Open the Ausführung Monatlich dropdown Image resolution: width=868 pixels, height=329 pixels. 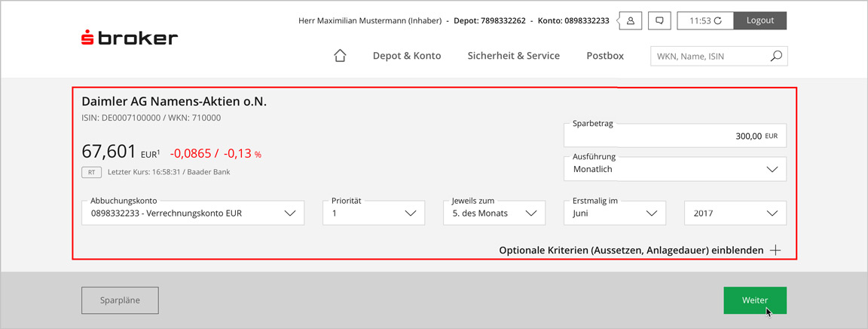click(675, 169)
